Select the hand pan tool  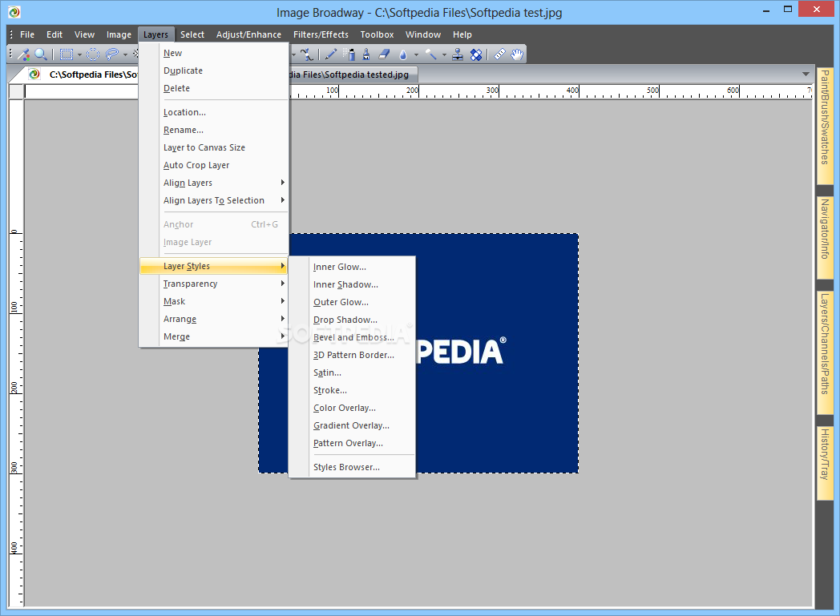click(516, 54)
